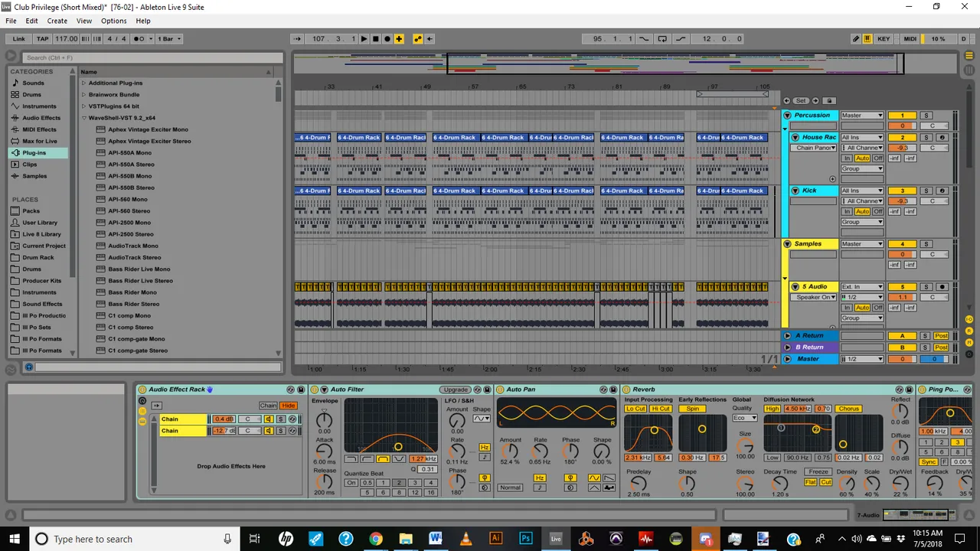Viewport: 980px width, 551px height.
Task: Arm the 5 Audio track for recording
Action: coord(942,287)
